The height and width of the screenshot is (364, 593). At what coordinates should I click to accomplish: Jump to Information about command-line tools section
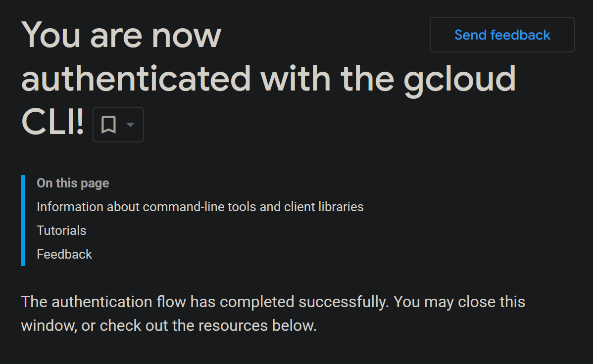[x=200, y=207]
